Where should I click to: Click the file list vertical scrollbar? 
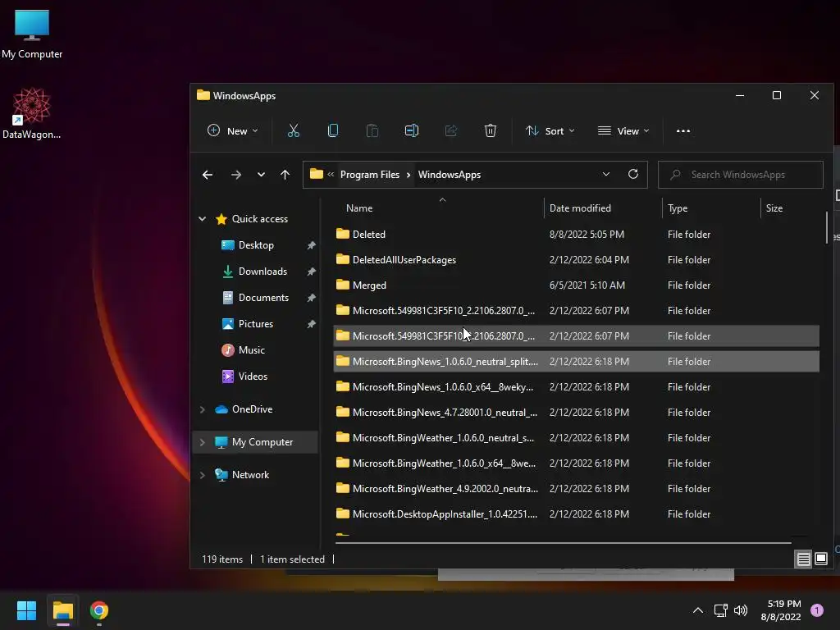827,228
